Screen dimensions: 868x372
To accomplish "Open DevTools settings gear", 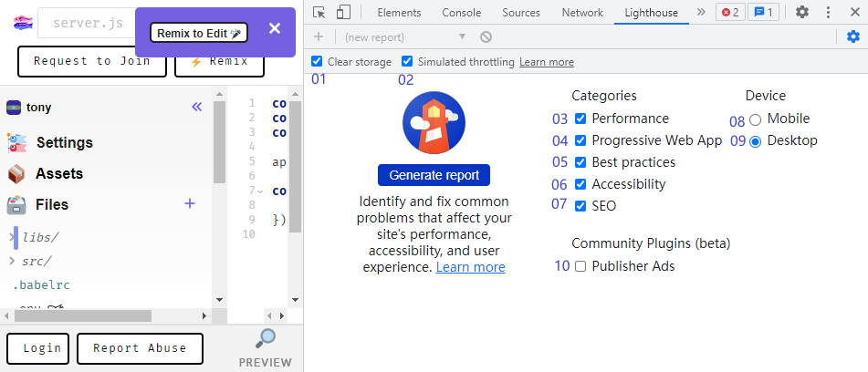I will tap(801, 13).
